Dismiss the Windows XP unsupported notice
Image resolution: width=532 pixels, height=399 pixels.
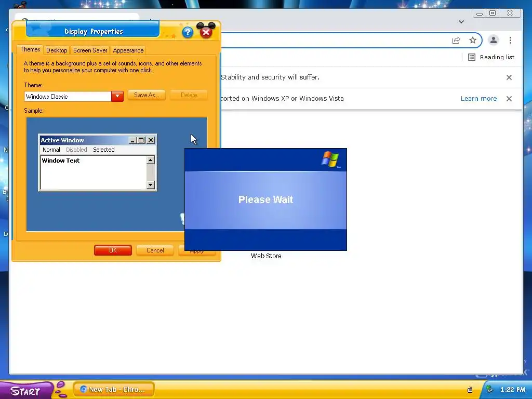click(x=509, y=99)
